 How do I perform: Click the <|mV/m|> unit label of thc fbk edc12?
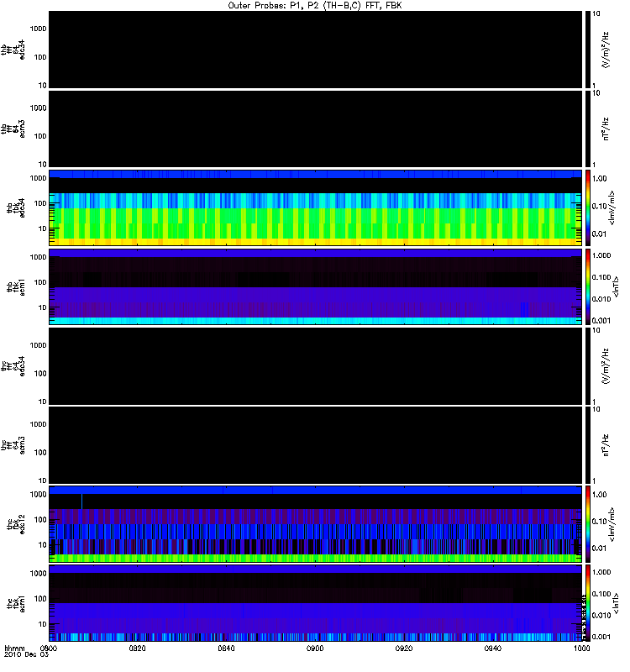point(612,524)
